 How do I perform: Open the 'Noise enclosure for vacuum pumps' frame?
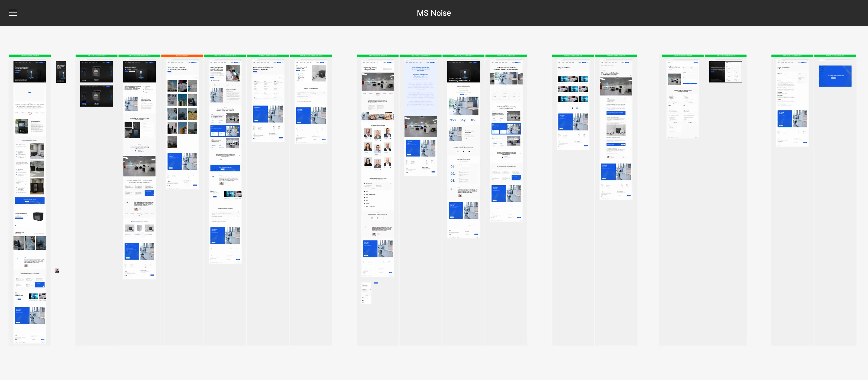click(139, 71)
